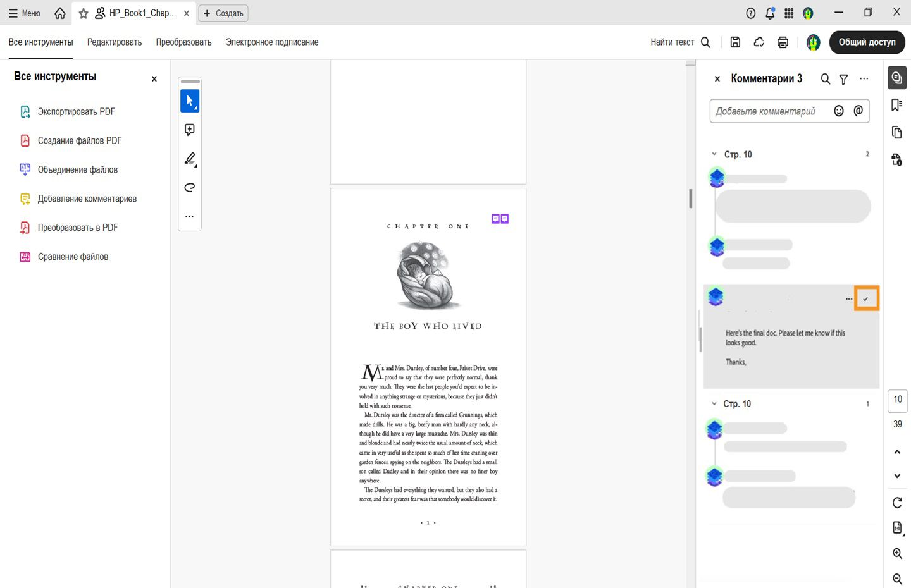Save the document with the floppy icon
The height and width of the screenshot is (588, 911).
pyautogui.click(x=735, y=42)
